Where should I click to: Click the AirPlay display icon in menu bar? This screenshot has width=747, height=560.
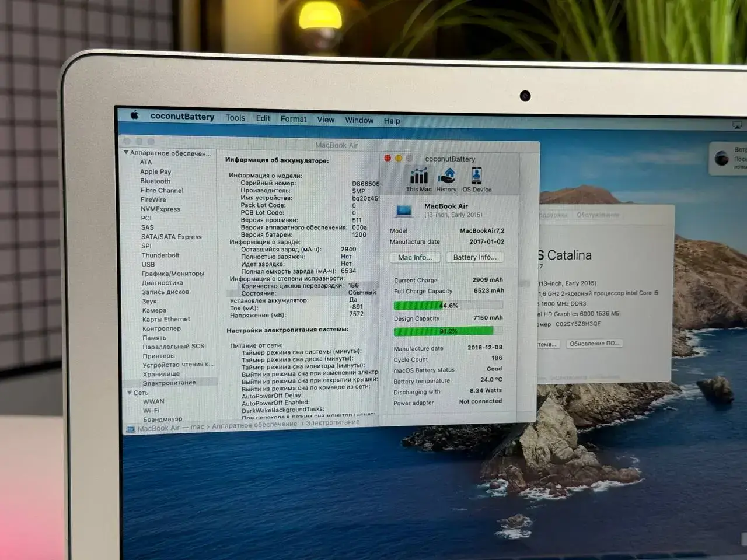[x=737, y=125]
